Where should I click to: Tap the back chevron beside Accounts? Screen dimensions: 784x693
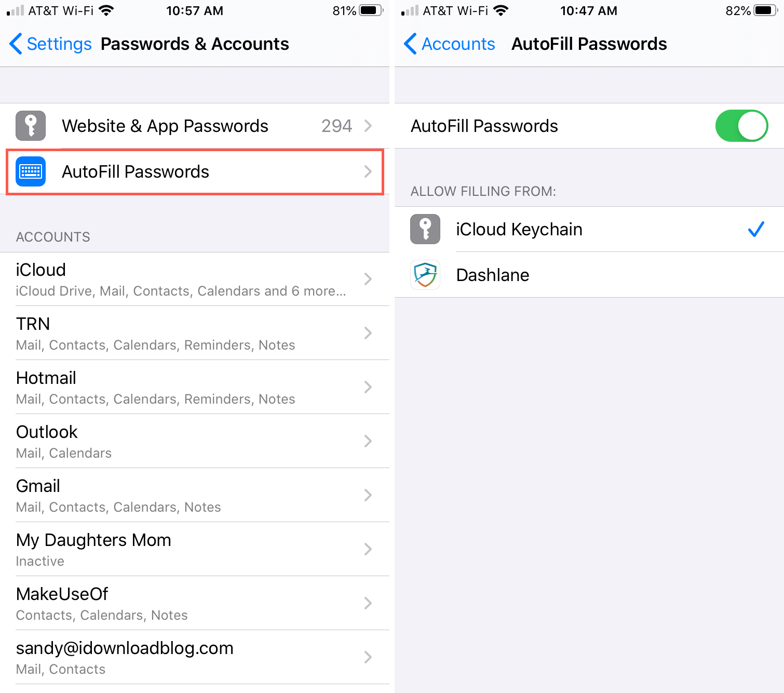click(x=410, y=44)
